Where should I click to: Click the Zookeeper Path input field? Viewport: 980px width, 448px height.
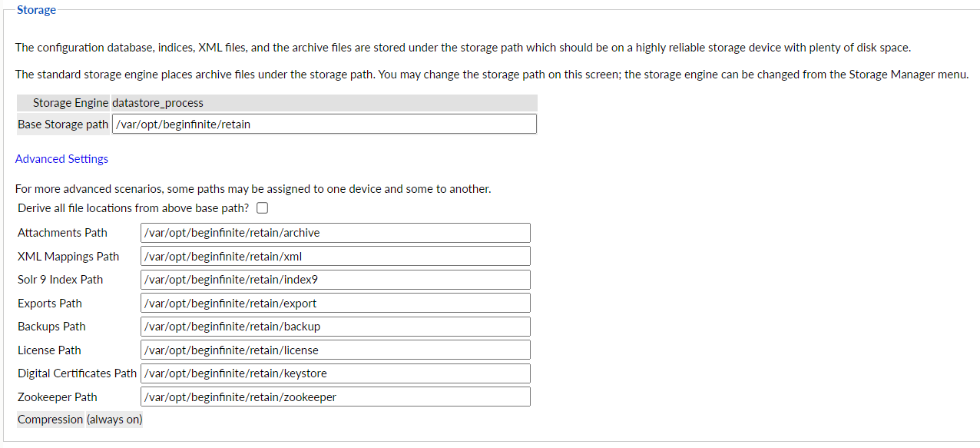[336, 397]
